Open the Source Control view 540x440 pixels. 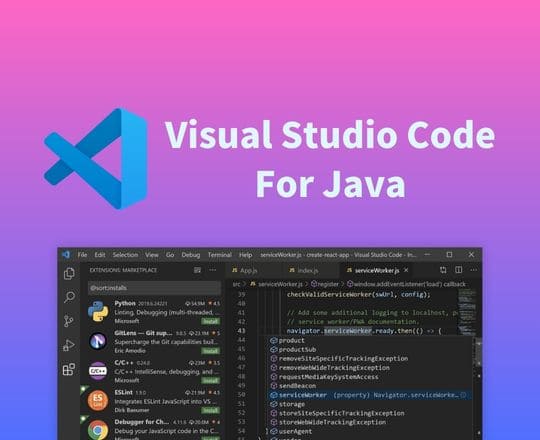coord(69,321)
